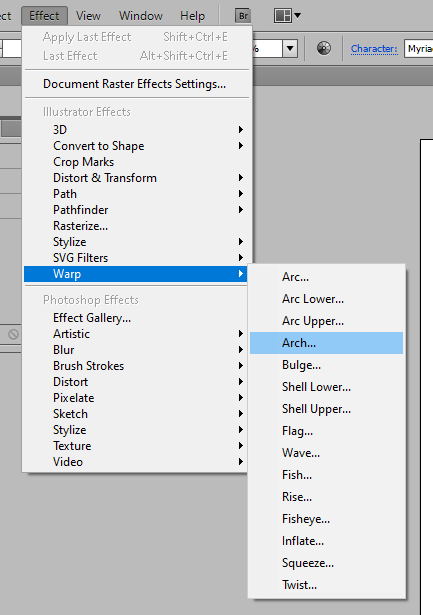
Task: Open the Effect Gallery
Action: (x=135, y=318)
